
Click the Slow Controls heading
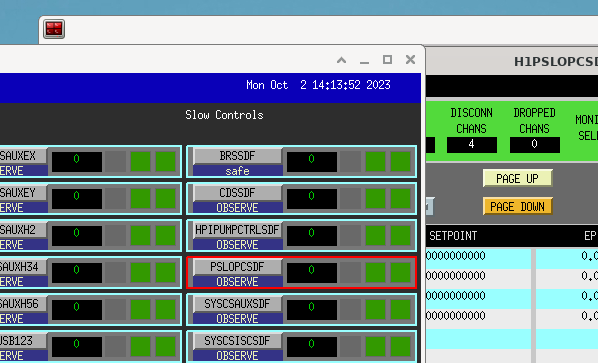224,115
